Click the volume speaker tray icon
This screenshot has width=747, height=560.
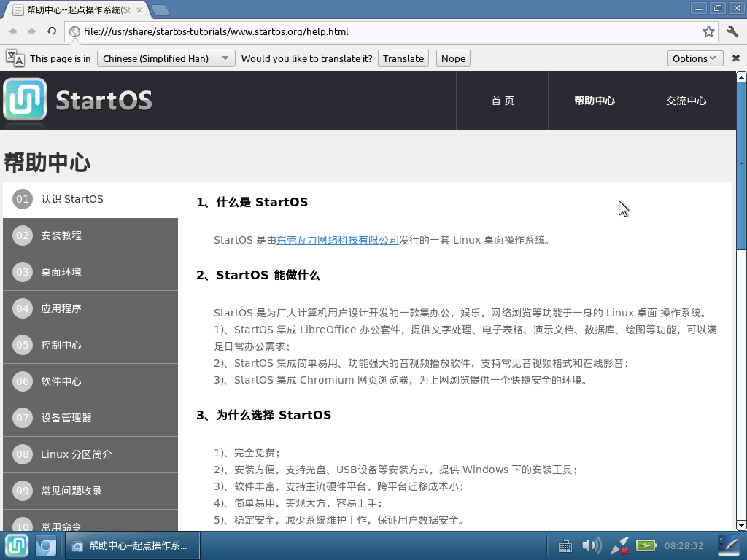(x=592, y=545)
